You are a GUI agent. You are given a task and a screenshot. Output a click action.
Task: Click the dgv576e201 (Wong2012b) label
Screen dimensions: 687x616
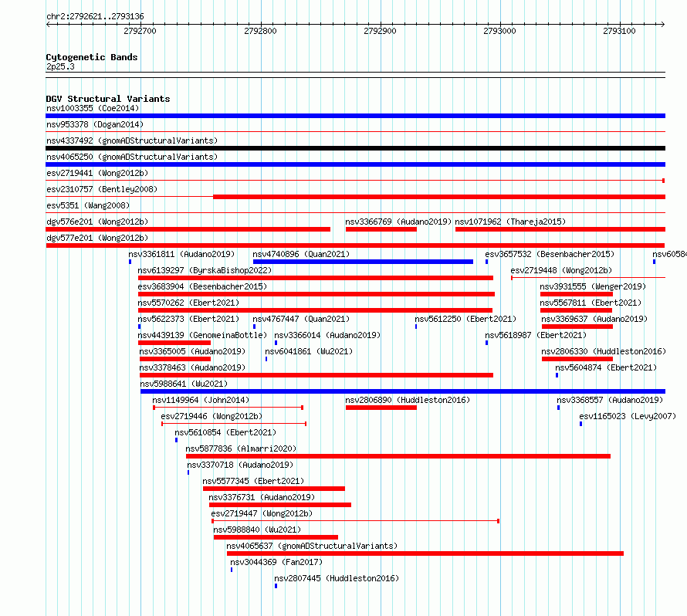coord(97,222)
